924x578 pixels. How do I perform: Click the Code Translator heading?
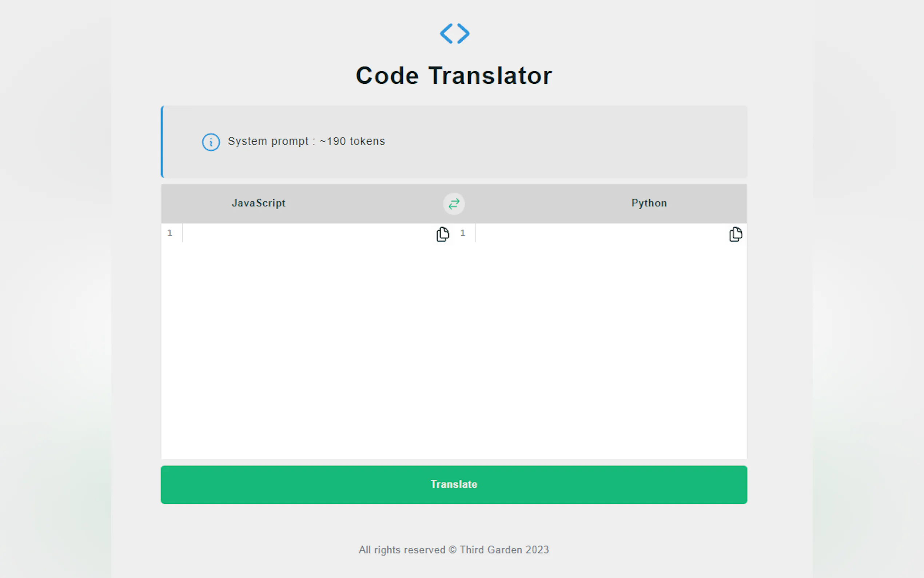pos(454,75)
